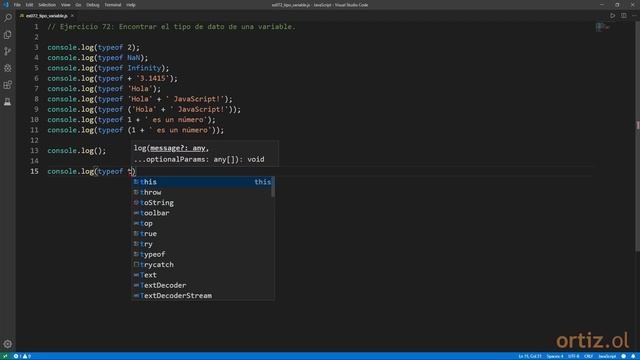The image size is (640, 360).
Task: Close the ex072 JavaScript file tab
Action: point(72,16)
